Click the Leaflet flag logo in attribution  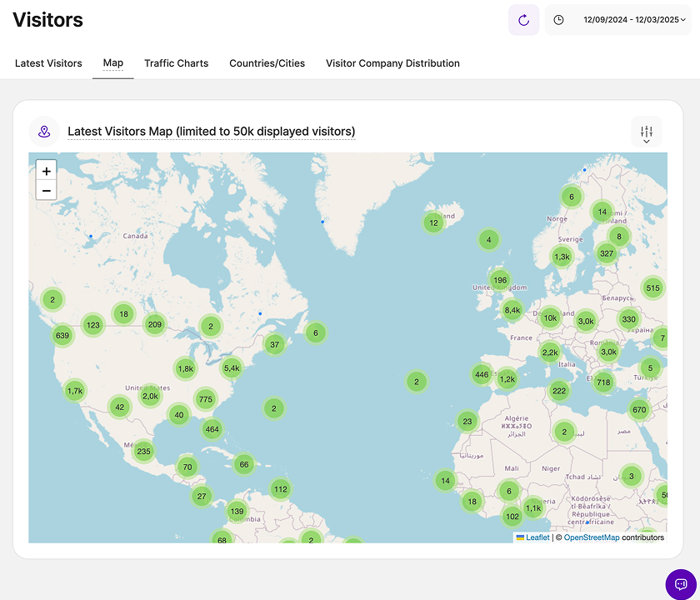519,537
